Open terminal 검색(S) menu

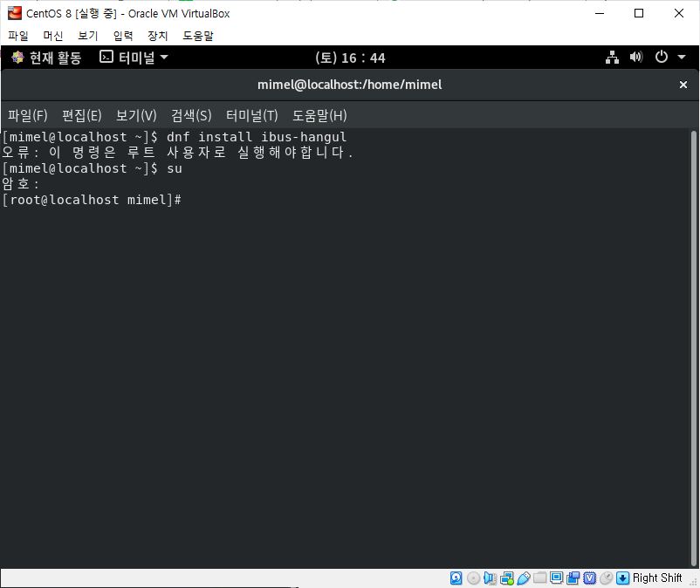[191, 115]
